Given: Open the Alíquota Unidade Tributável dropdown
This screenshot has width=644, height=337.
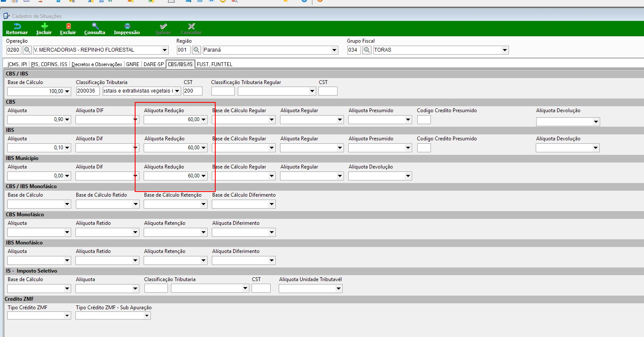Looking at the screenshot, I should (339, 288).
